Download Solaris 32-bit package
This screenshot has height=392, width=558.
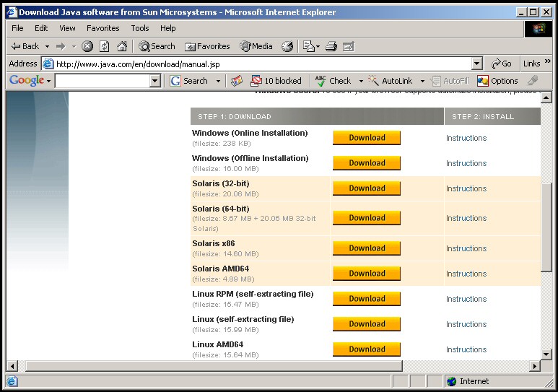tap(367, 188)
